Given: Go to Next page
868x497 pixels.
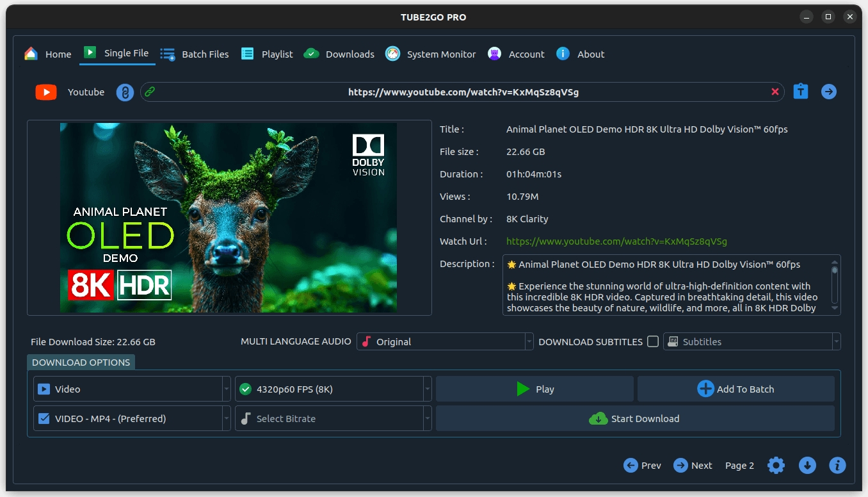Looking at the screenshot, I should (x=693, y=466).
